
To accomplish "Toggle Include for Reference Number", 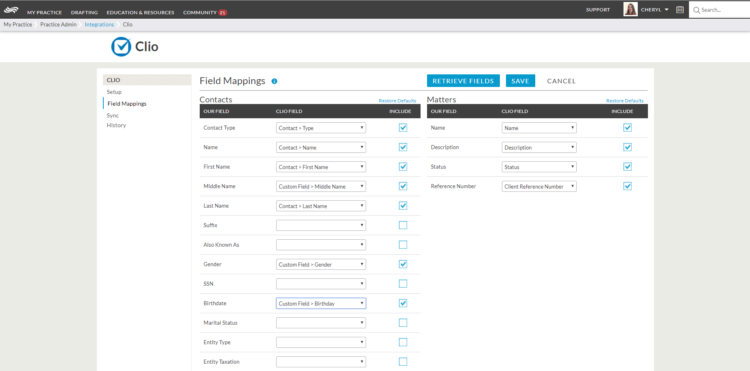I will point(628,186).
